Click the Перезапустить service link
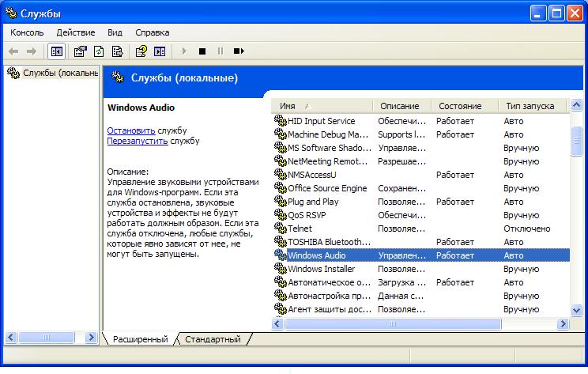The image size is (588, 374). coord(138,141)
